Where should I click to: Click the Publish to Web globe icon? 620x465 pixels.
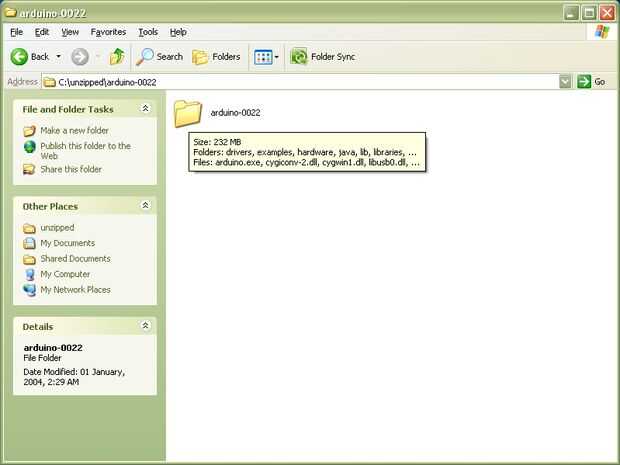(29, 147)
